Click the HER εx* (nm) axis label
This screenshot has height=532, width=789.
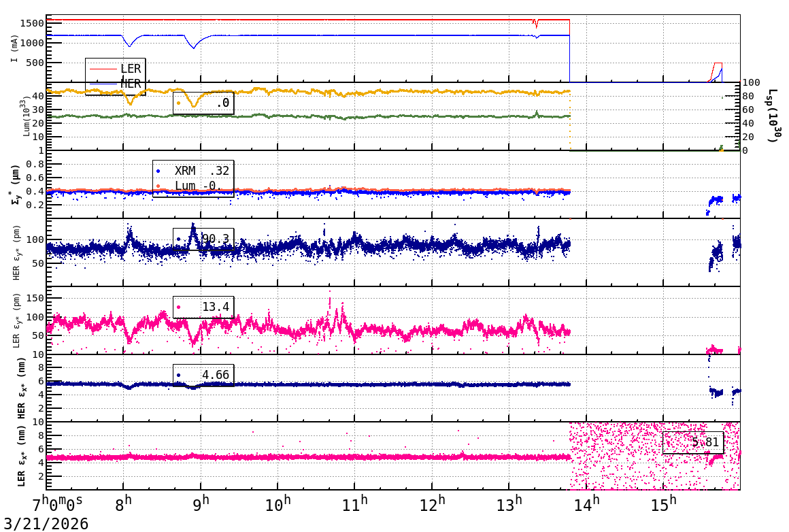[21, 388]
